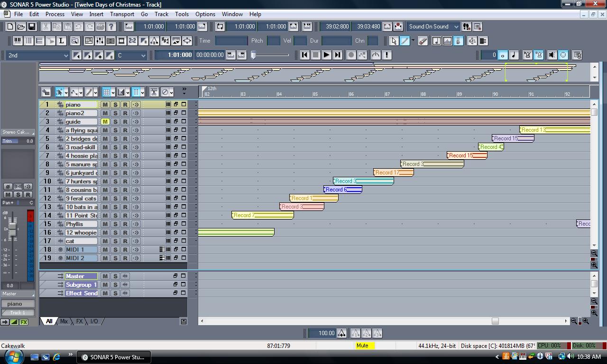Click the Print icon in toolbar
The height and width of the screenshot is (364, 607).
101,27
